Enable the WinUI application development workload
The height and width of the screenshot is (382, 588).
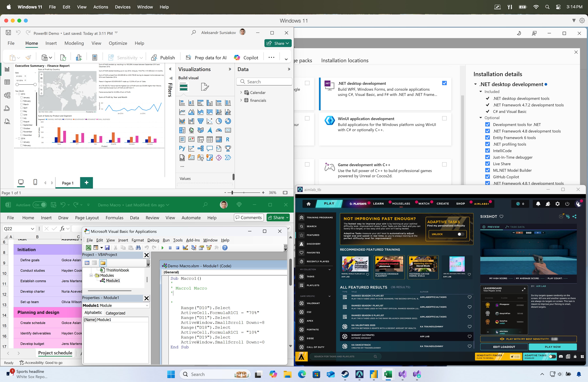point(444,118)
